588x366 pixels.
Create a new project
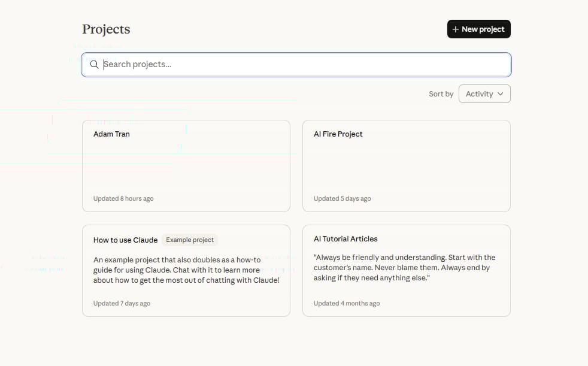pos(478,29)
